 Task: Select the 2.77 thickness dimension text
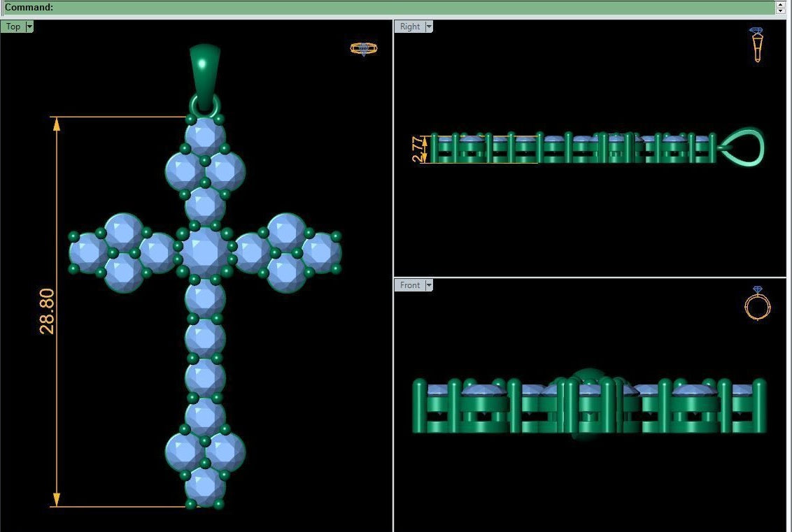(x=418, y=149)
